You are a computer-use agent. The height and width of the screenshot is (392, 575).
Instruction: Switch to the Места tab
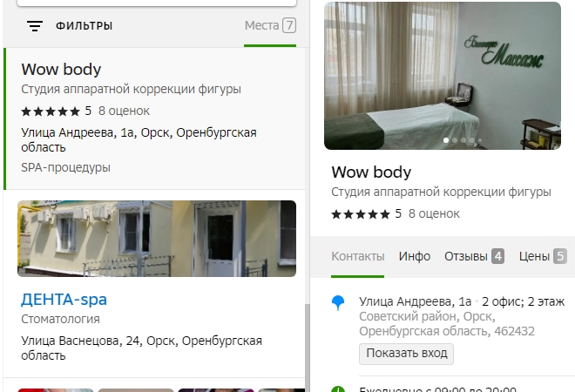[x=269, y=25]
